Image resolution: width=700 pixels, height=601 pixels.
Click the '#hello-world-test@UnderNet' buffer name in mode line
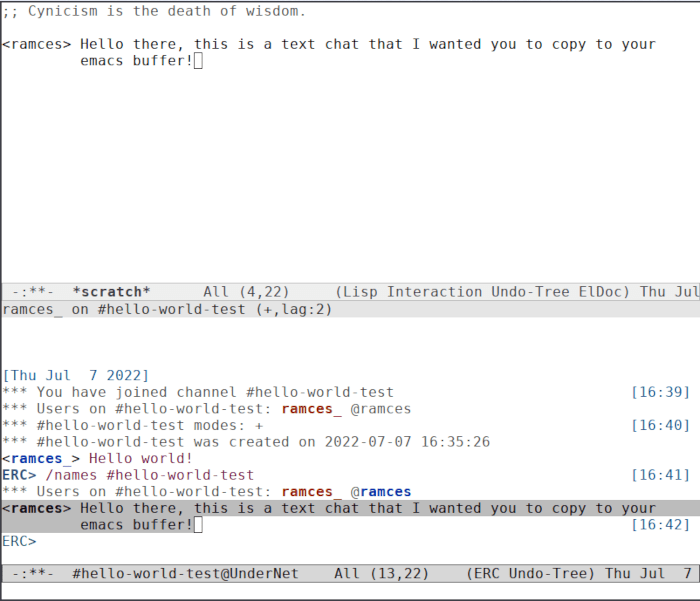185,573
